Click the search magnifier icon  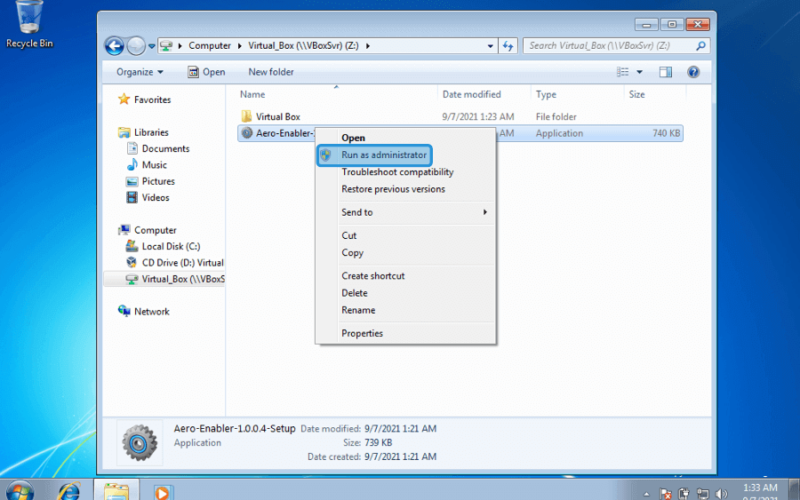coord(701,46)
